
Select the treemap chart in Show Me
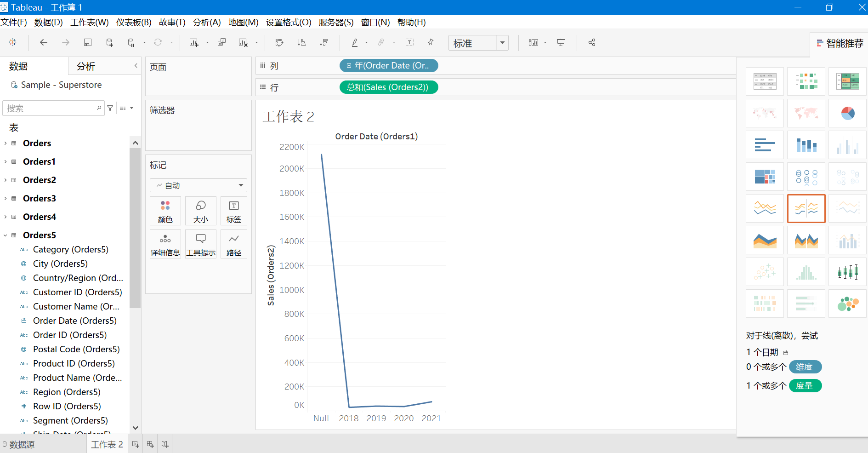(x=765, y=177)
